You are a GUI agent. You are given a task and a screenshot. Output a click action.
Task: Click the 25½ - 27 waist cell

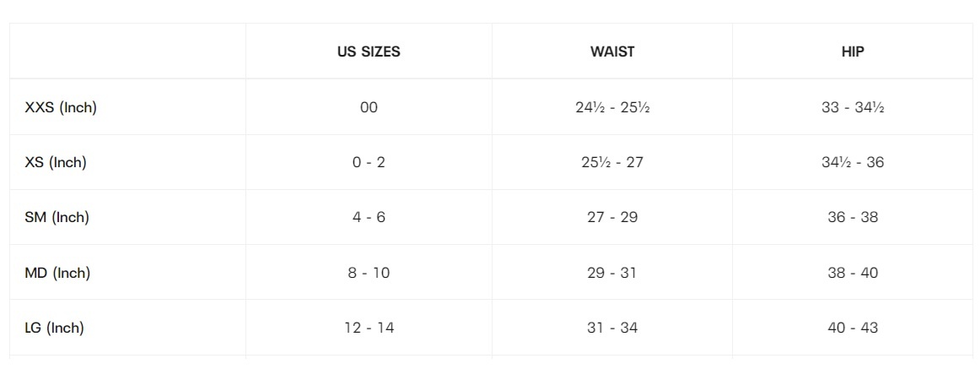tap(612, 162)
